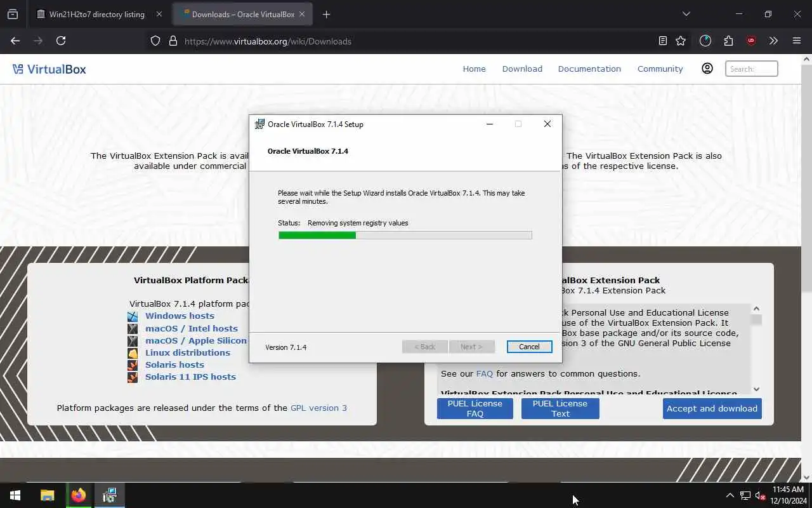This screenshot has height=508, width=812.
Task: Click 'Removing system registry values' status text
Action: point(358,223)
